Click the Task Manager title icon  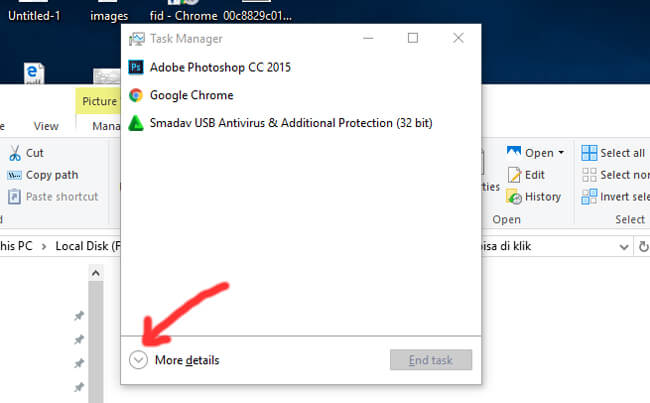pos(136,39)
